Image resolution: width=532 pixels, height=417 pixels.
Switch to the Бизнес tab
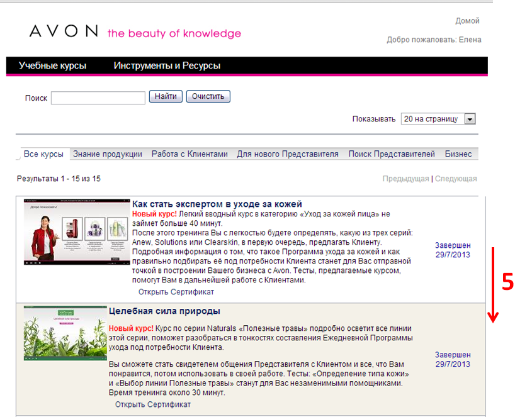458,154
